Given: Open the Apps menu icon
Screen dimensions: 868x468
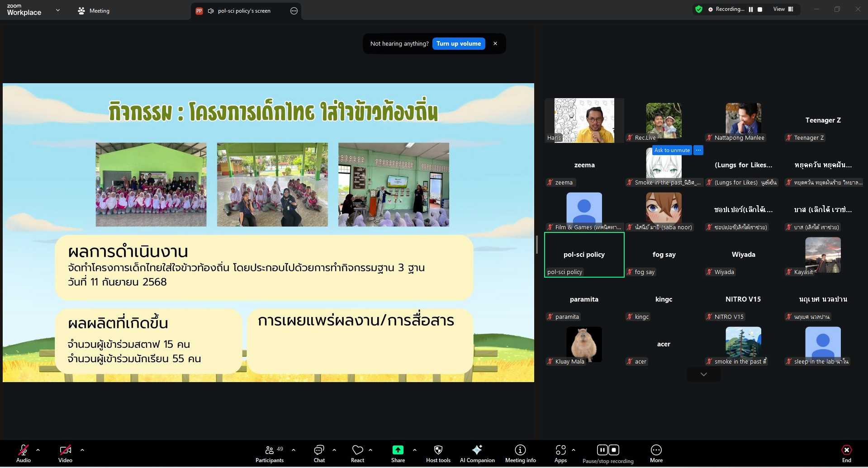Looking at the screenshot, I should (x=560, y=453).
